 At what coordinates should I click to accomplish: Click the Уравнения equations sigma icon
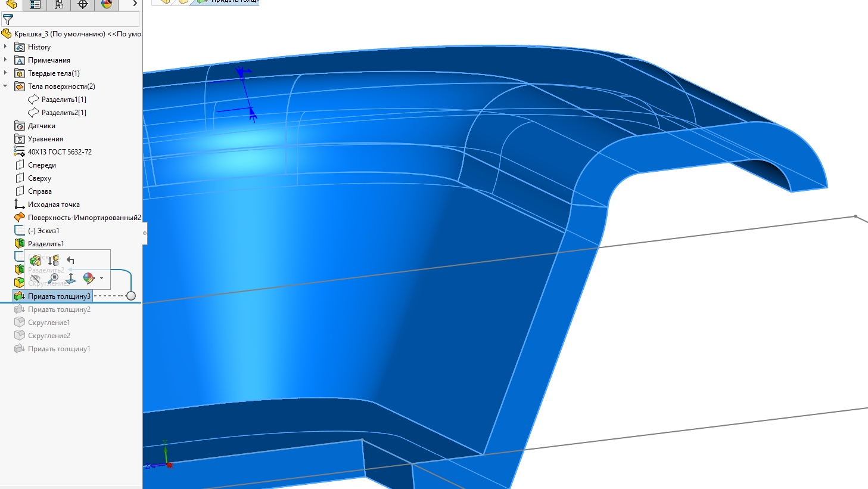coord(20,139)
